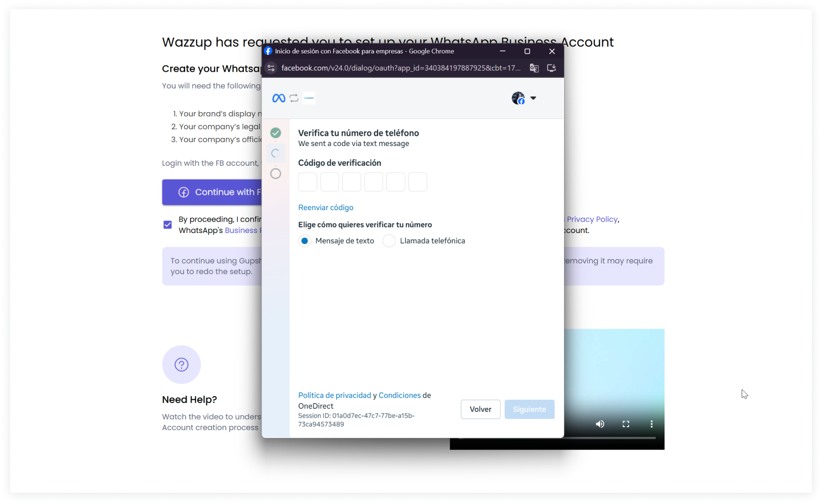Click the first verification code digit box
This screenshot has height=504, width=822.
308,182
